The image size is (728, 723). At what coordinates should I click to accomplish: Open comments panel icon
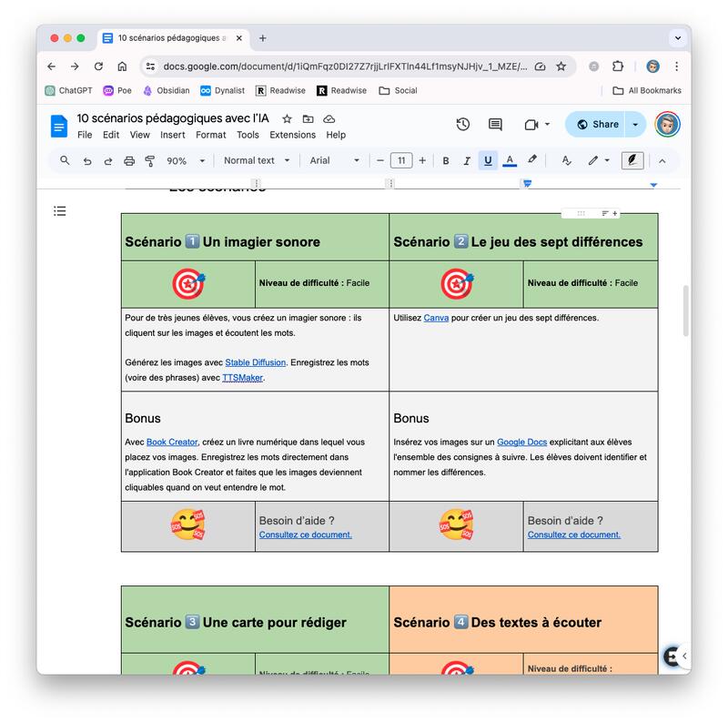[x=495, y=124]
